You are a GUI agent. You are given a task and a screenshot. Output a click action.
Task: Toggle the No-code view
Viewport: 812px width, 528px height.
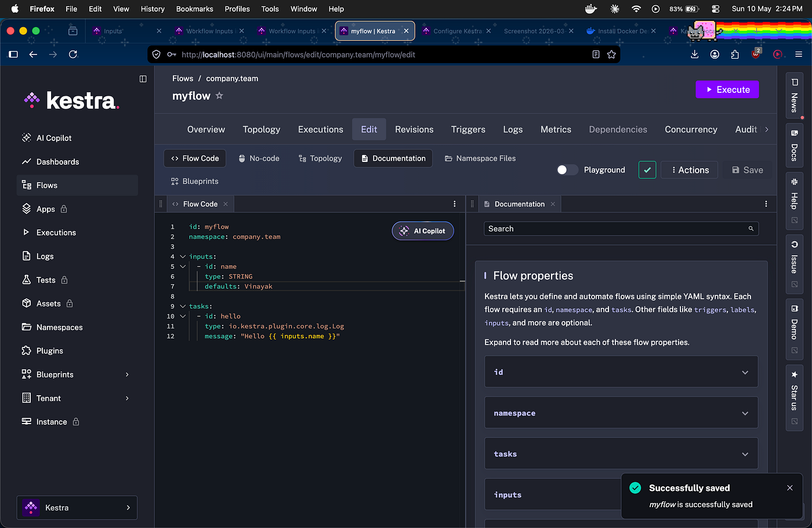coord(259,158)
